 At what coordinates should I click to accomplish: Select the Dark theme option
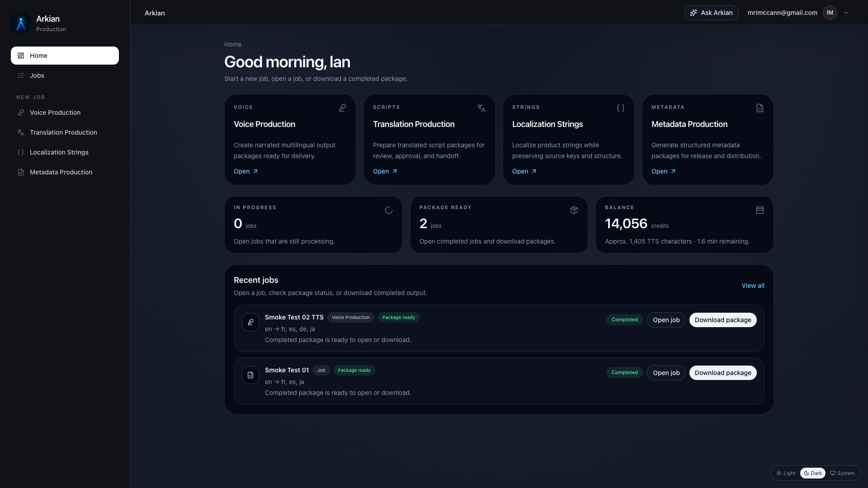[813, 473]
